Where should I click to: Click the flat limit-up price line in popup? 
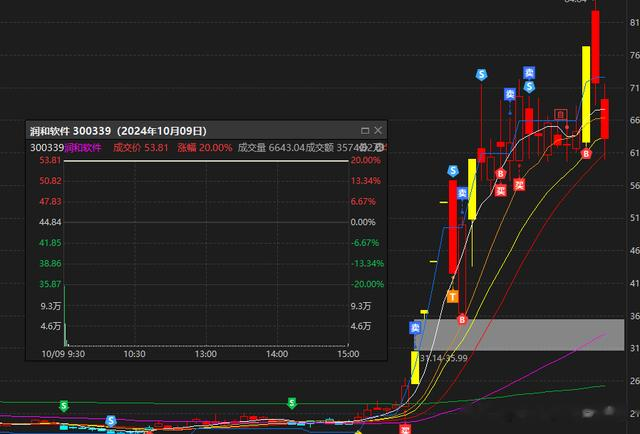206,161
